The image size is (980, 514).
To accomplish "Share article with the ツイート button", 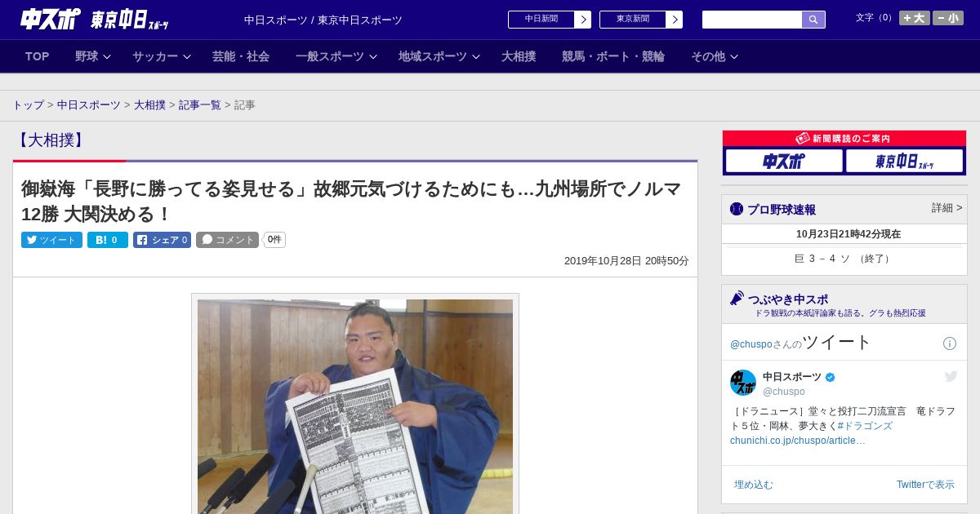I will (51, 240).
